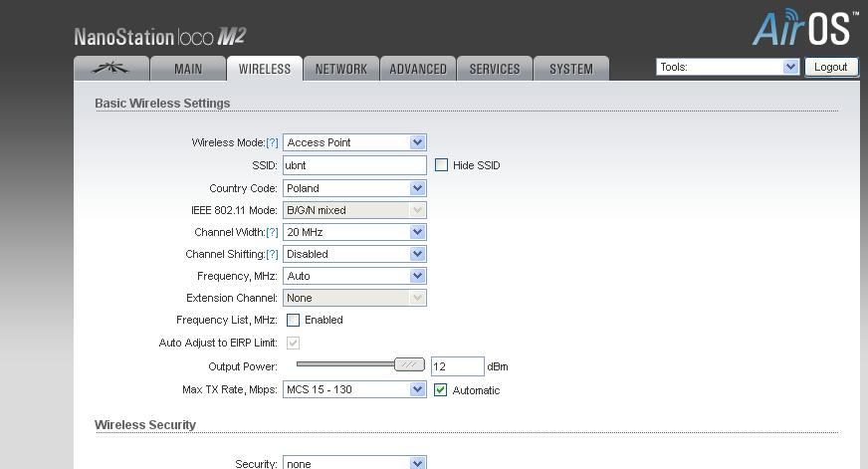Expand the Wireless Mode dropdown
Image resolution: width=868 pixels, height=469 pixels.
click(x=354, y=142)
